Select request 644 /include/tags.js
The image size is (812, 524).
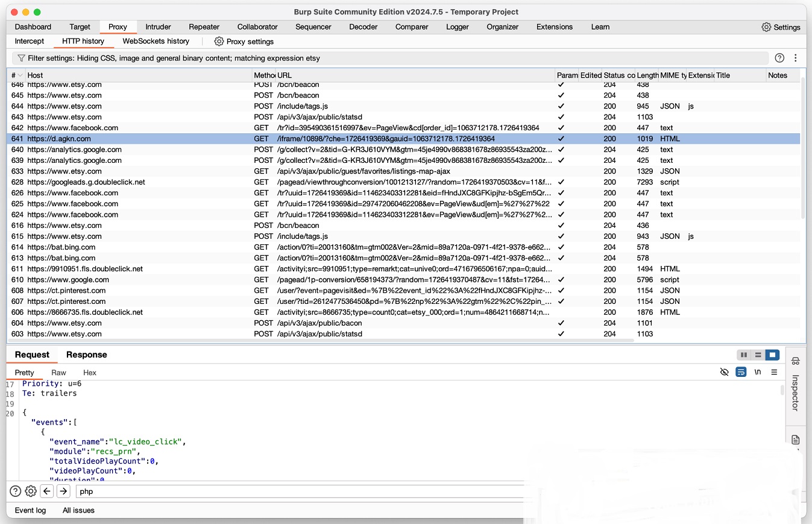point(403,106)
